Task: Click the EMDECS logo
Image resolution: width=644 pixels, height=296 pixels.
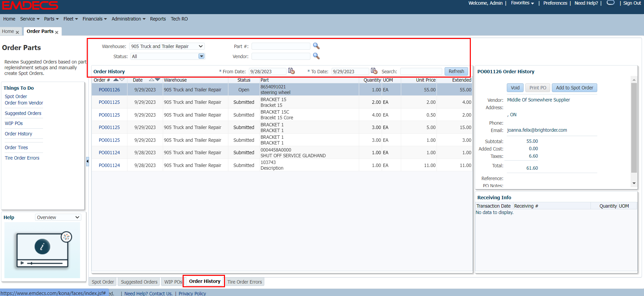Action: click(30, 5)
